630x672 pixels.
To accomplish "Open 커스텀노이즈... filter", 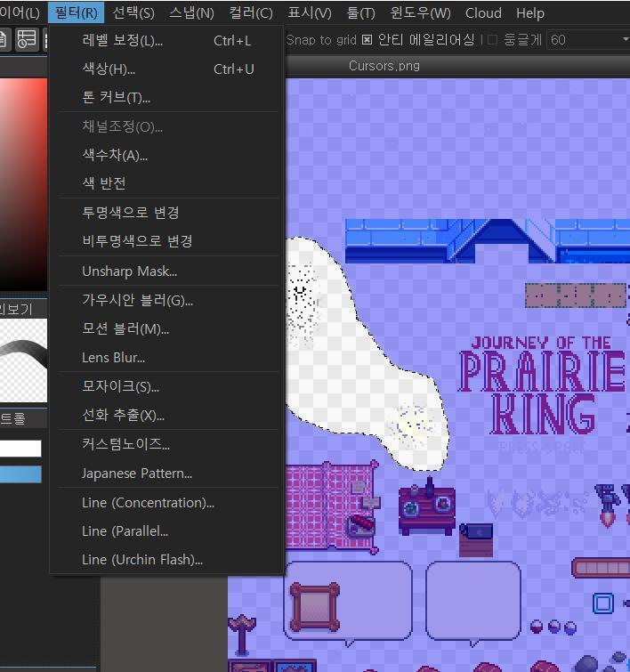I will coord(167,444).
